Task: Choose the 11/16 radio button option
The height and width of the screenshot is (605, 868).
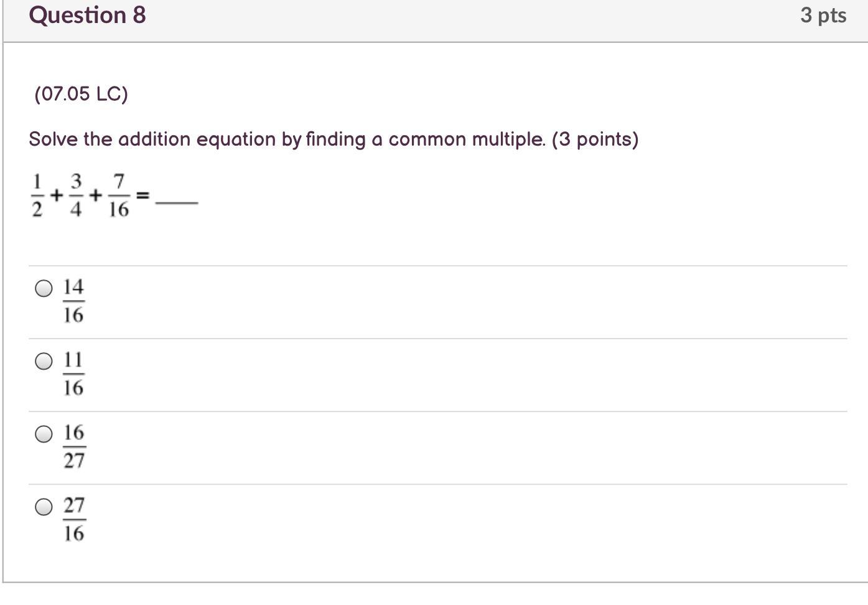Action: tap(44, 361)
